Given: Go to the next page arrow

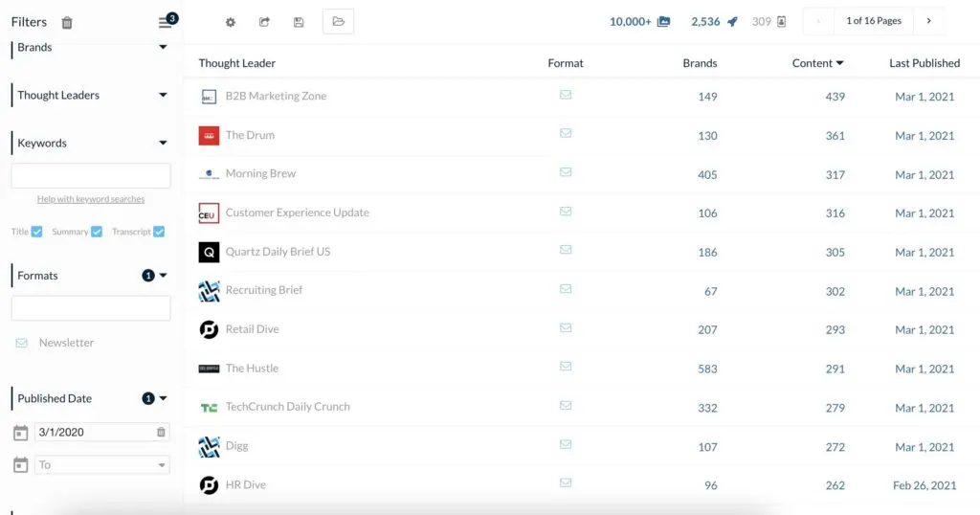Looking at the screenshot, I should (x=927, y=21).
